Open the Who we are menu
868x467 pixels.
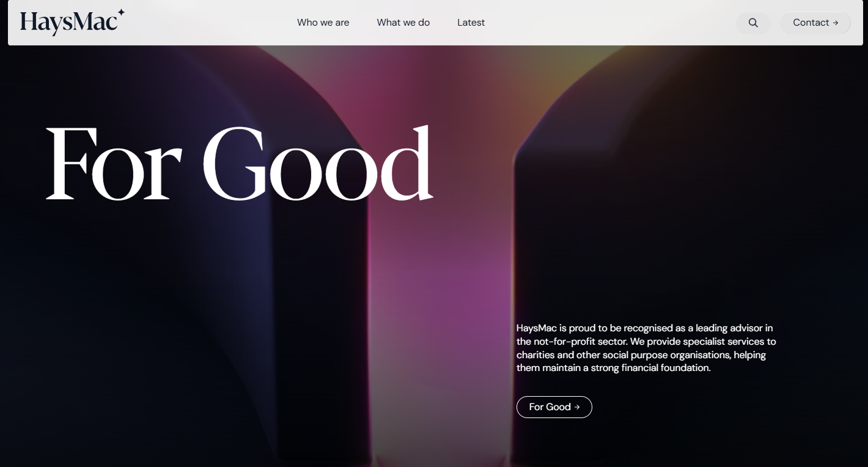coord(323,23)
